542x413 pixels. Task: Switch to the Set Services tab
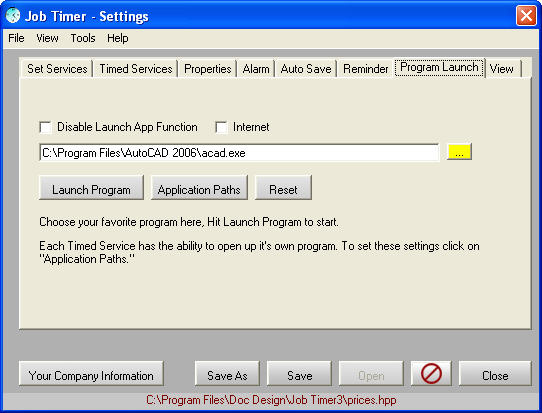[57, 69]
